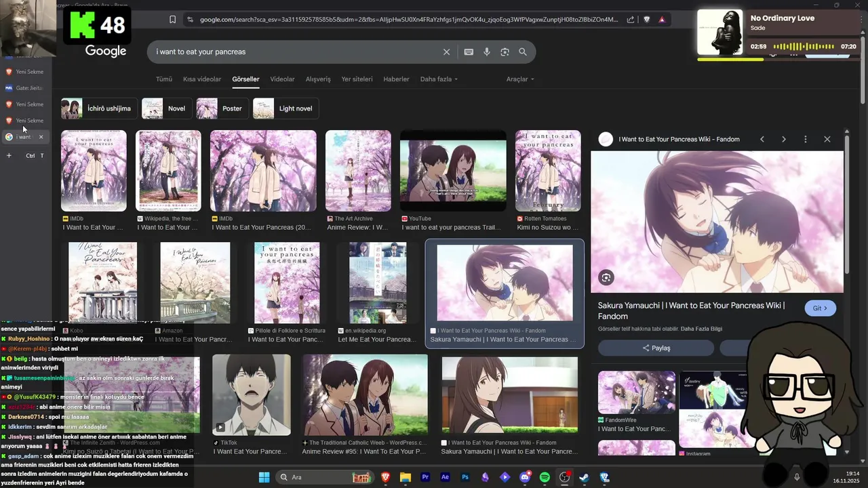
Task: Open the Rotten Tomatoes poster thumbnail
Action: [x=548, y=171]
